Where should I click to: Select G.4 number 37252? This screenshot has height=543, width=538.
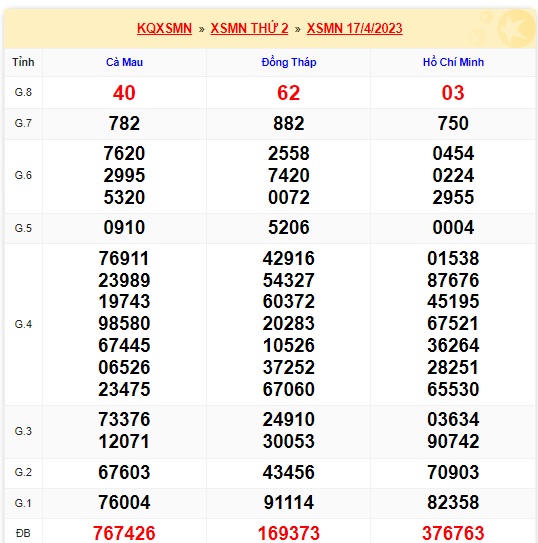pos(289,367)
